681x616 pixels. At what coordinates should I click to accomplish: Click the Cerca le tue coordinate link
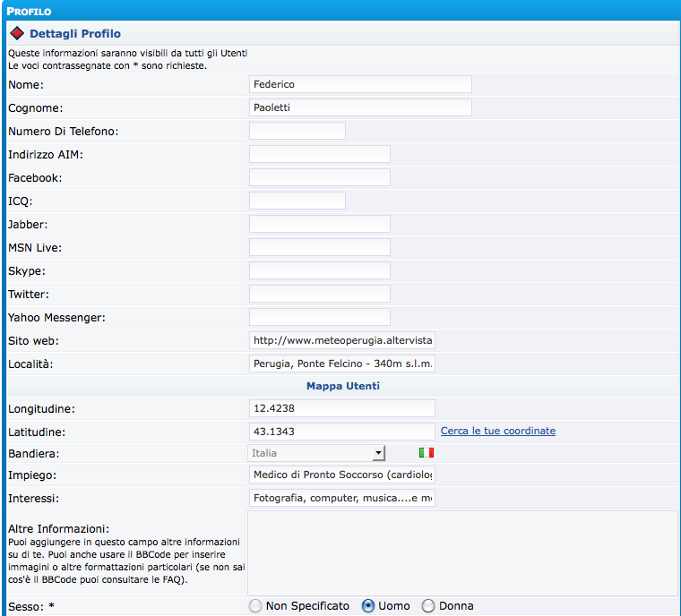pos(497,431)
